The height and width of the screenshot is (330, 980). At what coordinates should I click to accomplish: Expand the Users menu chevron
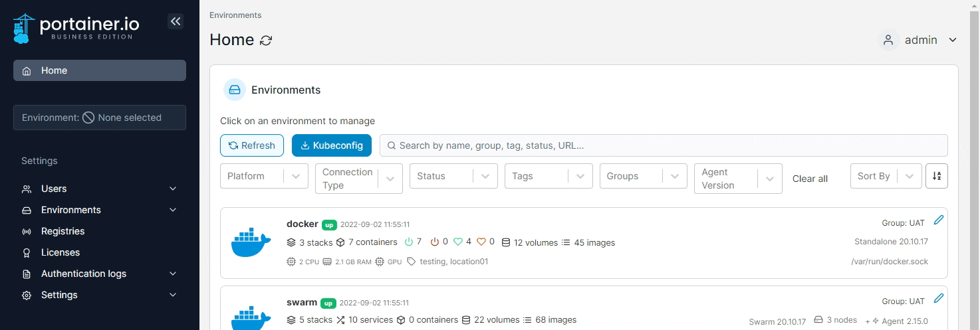click(x=173, y=189)
